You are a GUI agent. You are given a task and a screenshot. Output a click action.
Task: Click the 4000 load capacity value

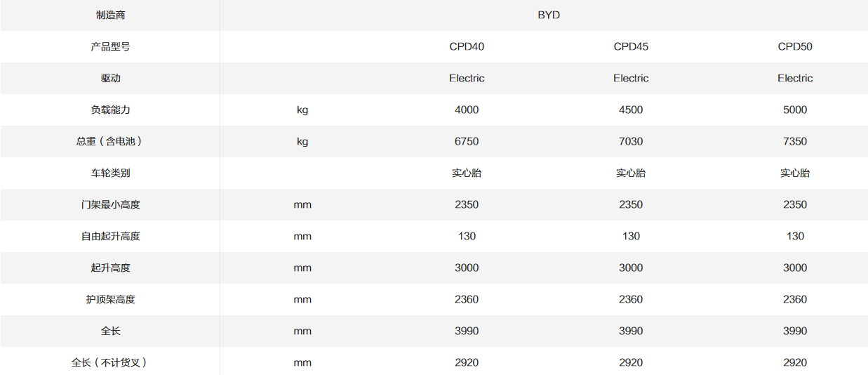467,110
